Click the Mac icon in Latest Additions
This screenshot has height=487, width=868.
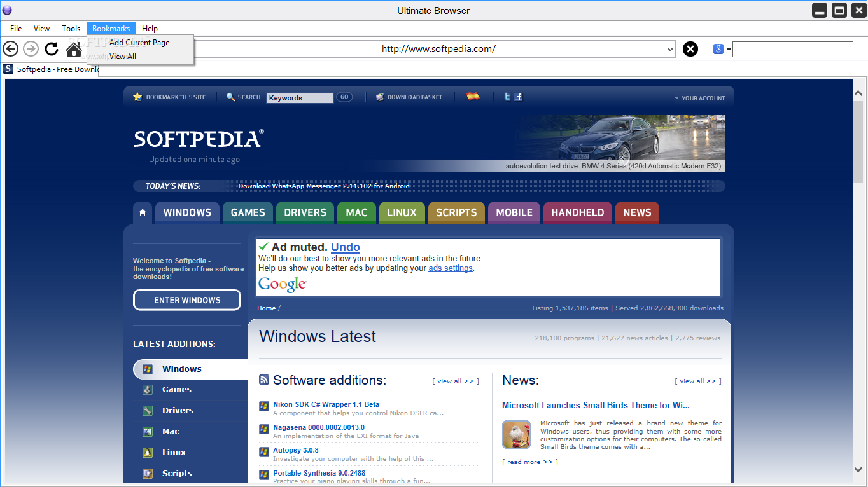(148, 432)
